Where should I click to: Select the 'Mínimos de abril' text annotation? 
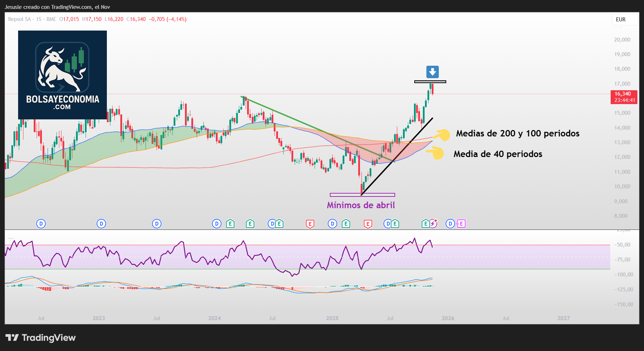(361, 205)
